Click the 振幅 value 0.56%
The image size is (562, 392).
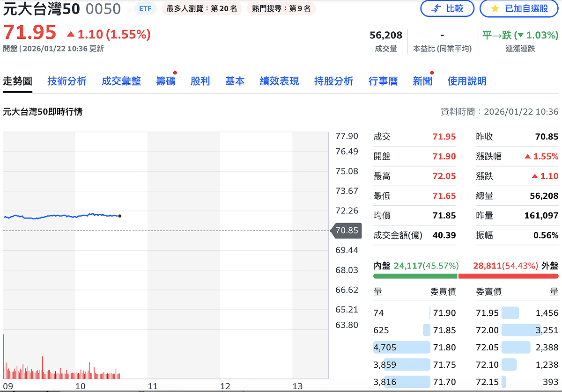click(x=546, y=235)
